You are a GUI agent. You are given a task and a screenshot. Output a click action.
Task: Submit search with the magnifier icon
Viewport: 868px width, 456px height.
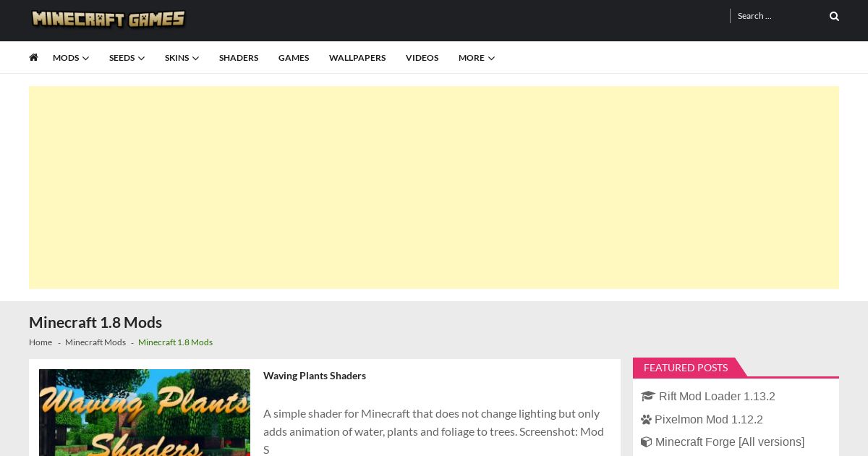point(834,16)
